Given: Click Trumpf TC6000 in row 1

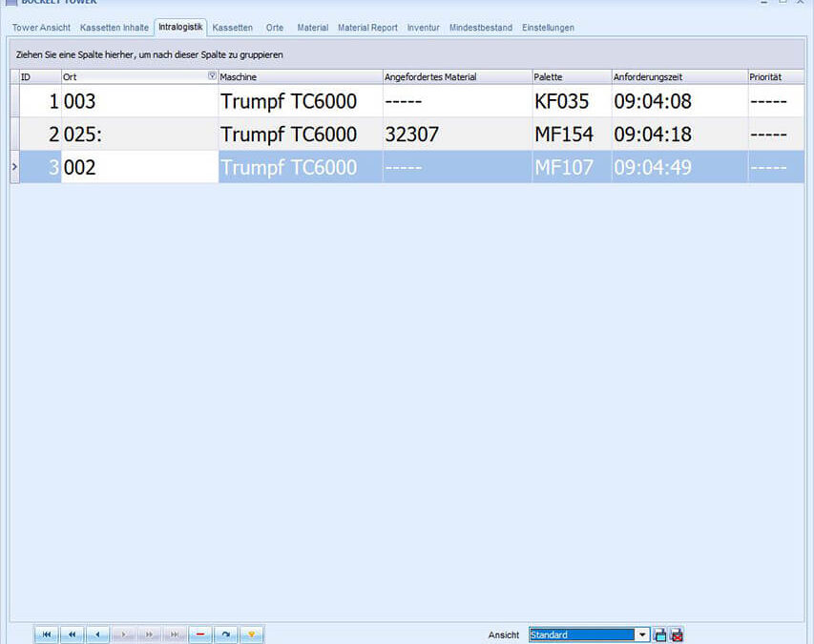Looking at the screenshot, I should click(301, 101).
